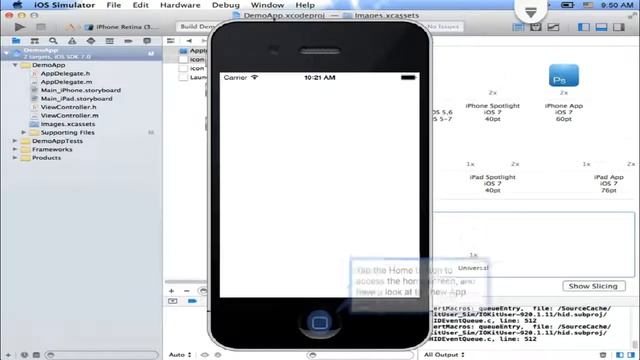Expand the Frameworks group
This screenshot has height=360, width=640.
tap(15, 149)
